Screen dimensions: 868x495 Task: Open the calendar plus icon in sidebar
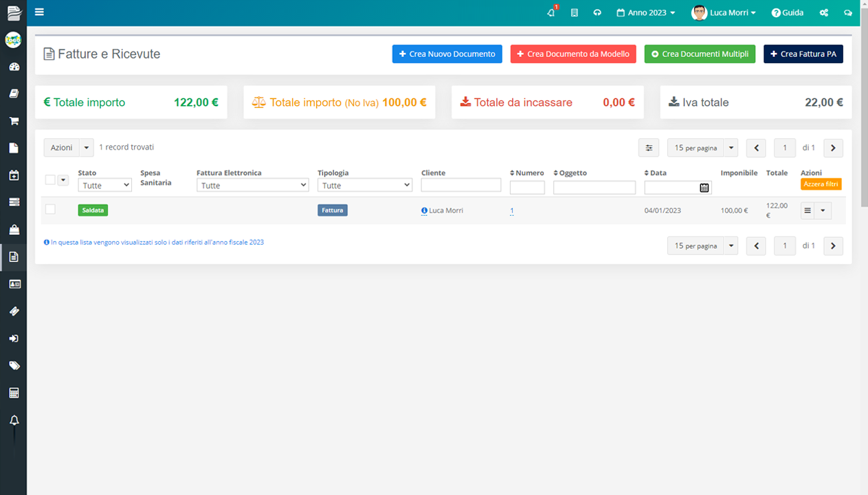point(14,175)
